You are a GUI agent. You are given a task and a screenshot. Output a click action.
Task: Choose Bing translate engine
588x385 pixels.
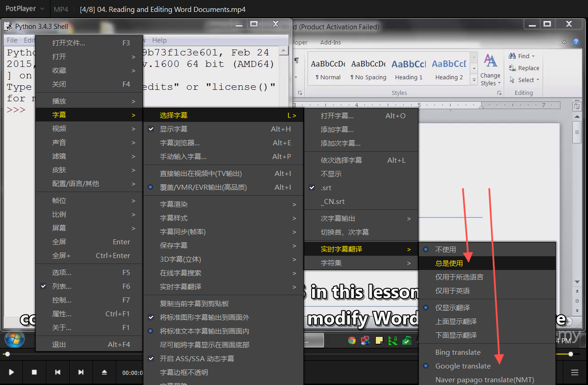pyautogui.click(x=487, y=352)
